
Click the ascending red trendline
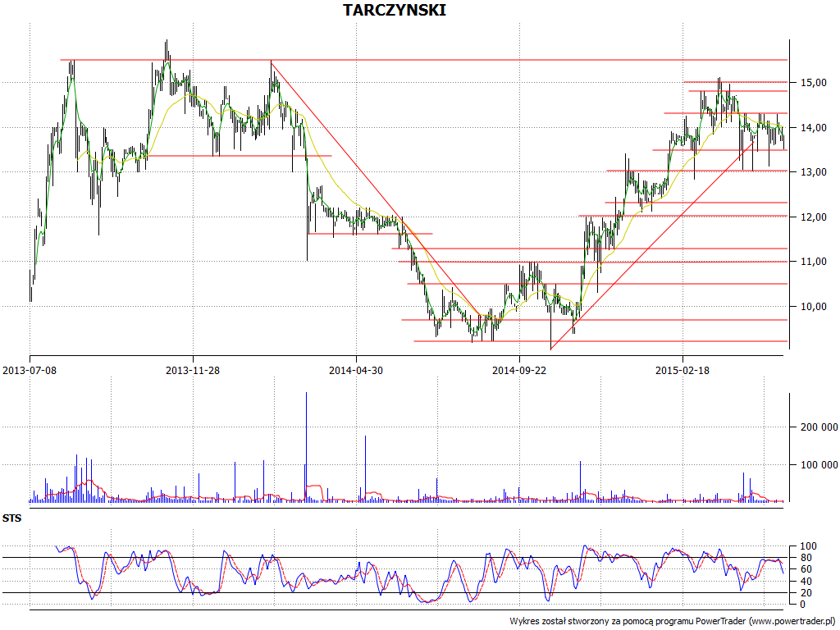pos(652,245)
